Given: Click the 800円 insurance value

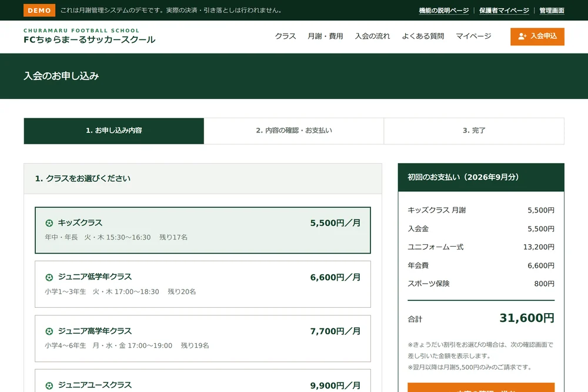Looking at the screenshot, I should pos(544,284).
